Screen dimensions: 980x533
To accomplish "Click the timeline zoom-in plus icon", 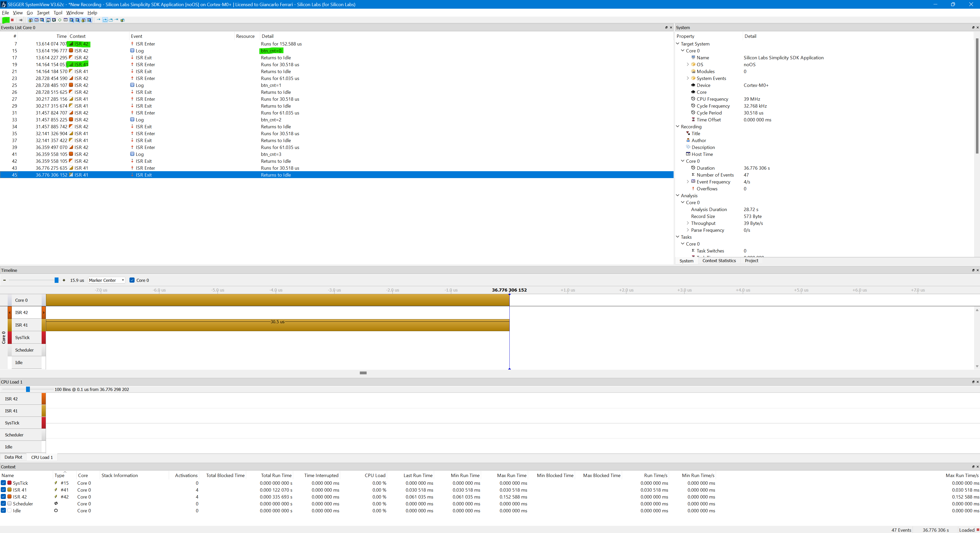I will [64, 280].
